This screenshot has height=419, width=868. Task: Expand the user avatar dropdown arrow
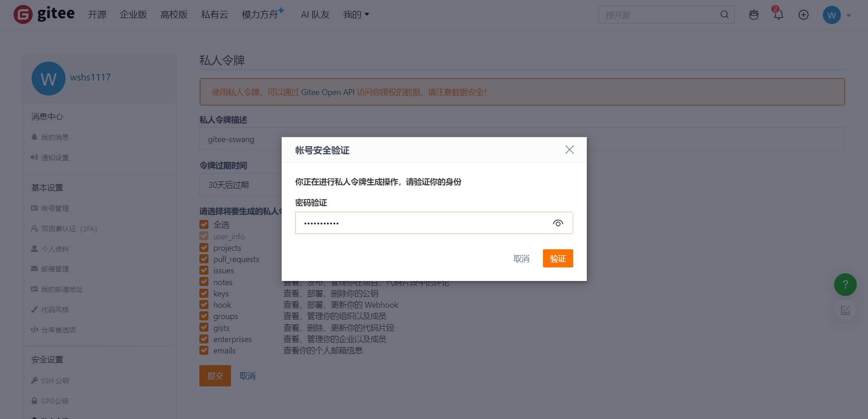tap(849, 15)
